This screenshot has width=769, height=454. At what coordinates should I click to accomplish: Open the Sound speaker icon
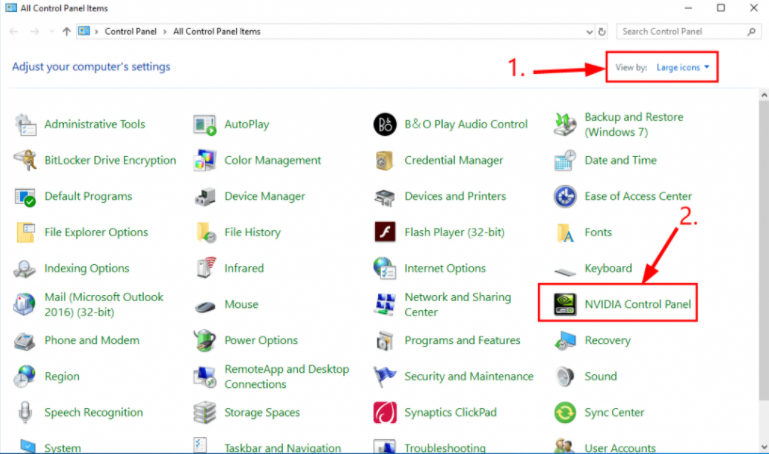565,377
